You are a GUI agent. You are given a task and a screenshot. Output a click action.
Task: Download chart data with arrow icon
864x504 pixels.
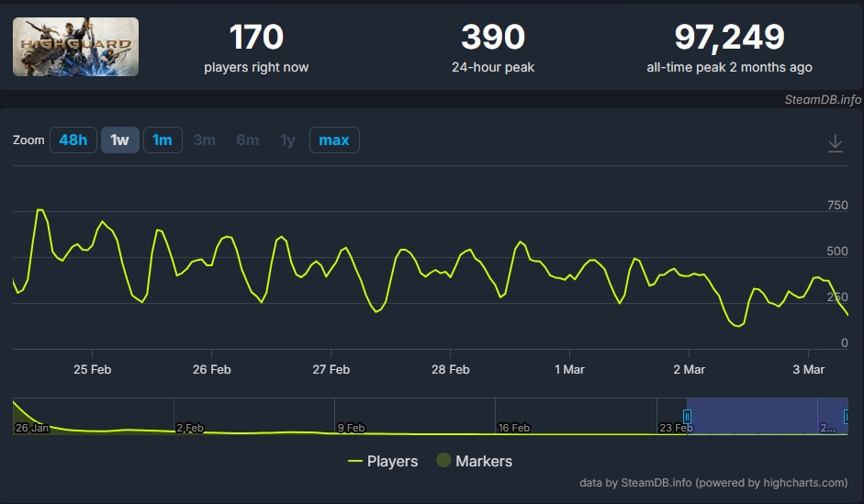(x=836, y=143)
